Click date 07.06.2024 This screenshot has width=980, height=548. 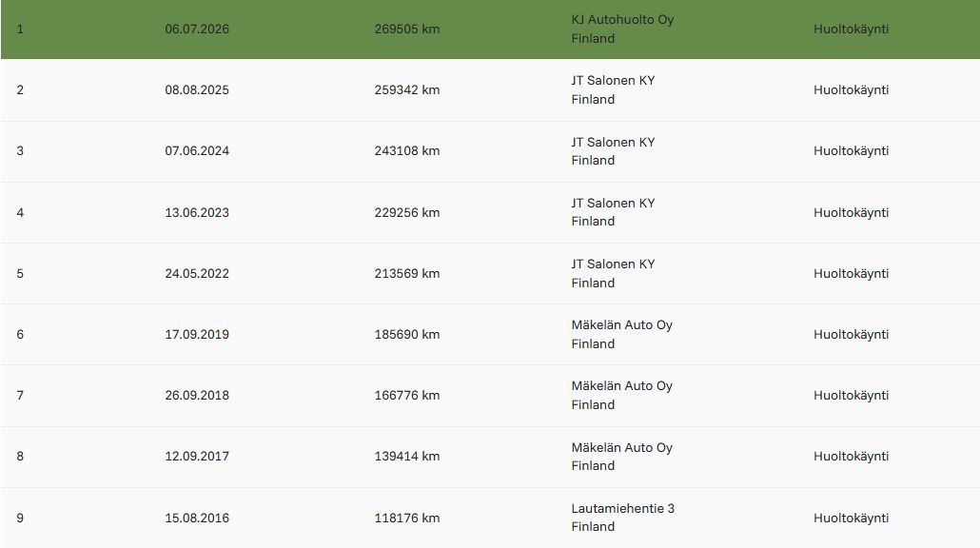(x=197, y=150)
